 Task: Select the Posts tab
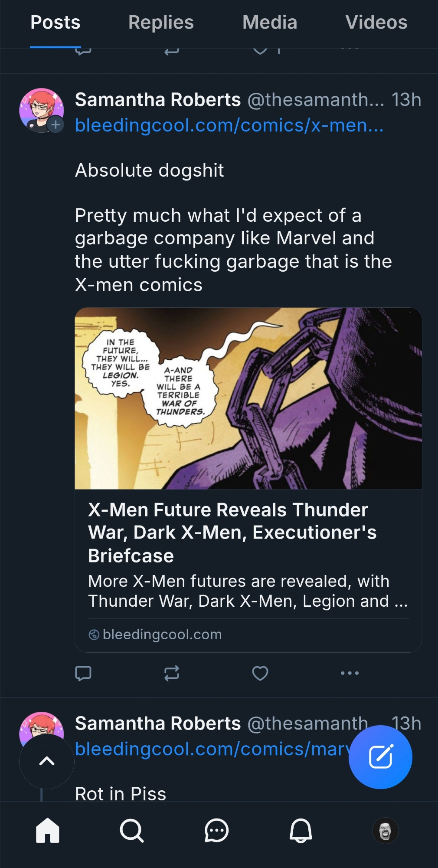tap(56, 23)
